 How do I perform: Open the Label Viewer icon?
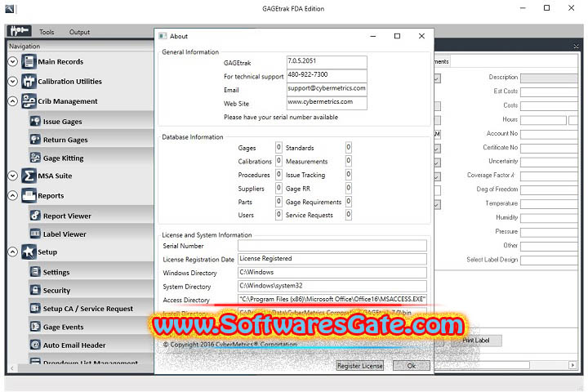pyautogui.click(x=35, y=234)
